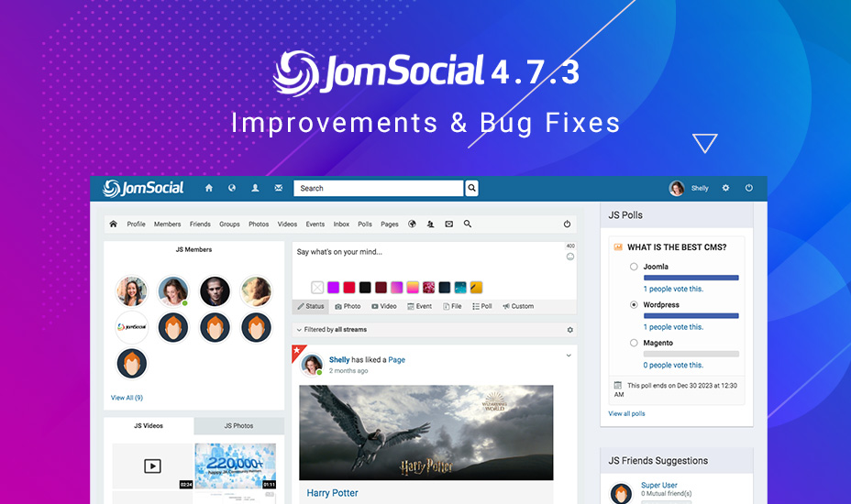851x504 pixels.
Task: Choose the purple status background swatch
Action: point(333,288)
